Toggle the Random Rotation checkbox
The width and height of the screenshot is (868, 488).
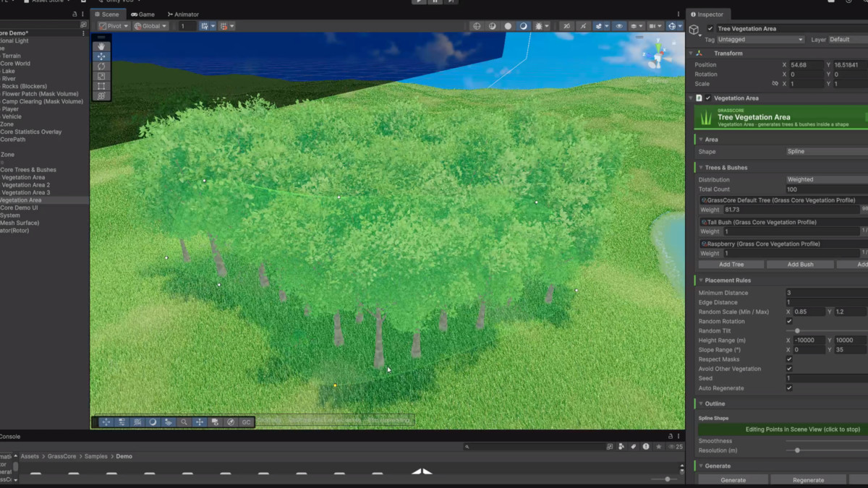click(789, 321)
